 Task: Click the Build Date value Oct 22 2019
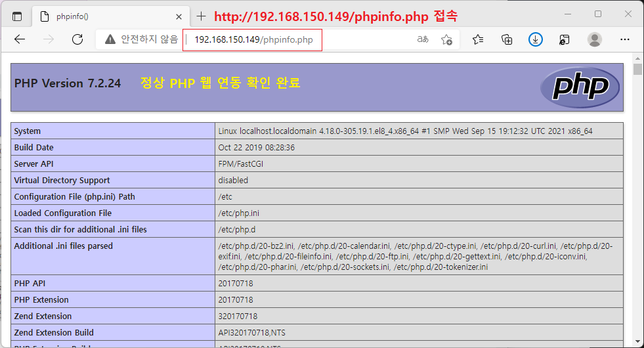pos(256,148)
